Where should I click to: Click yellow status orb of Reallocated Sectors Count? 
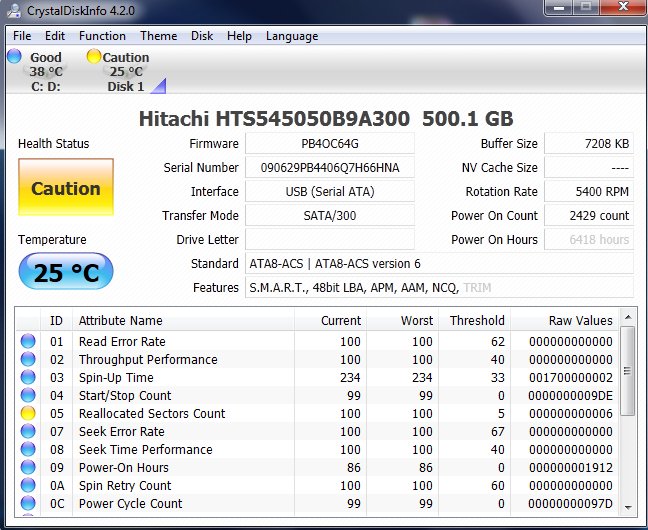[28, 413]
